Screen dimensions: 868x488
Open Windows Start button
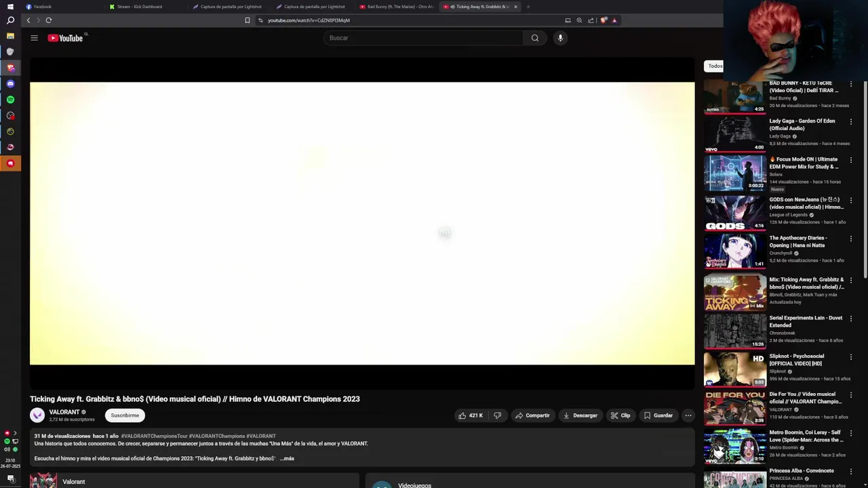(x=10, y=6)
